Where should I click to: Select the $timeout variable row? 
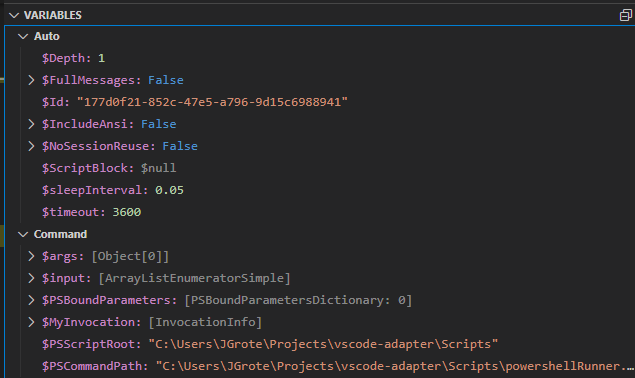click(x=320, y=212)
